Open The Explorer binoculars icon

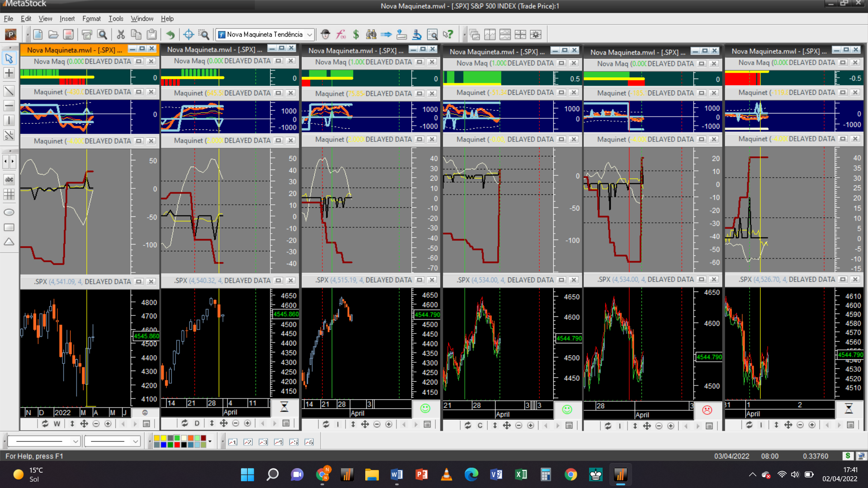(371, 34)
